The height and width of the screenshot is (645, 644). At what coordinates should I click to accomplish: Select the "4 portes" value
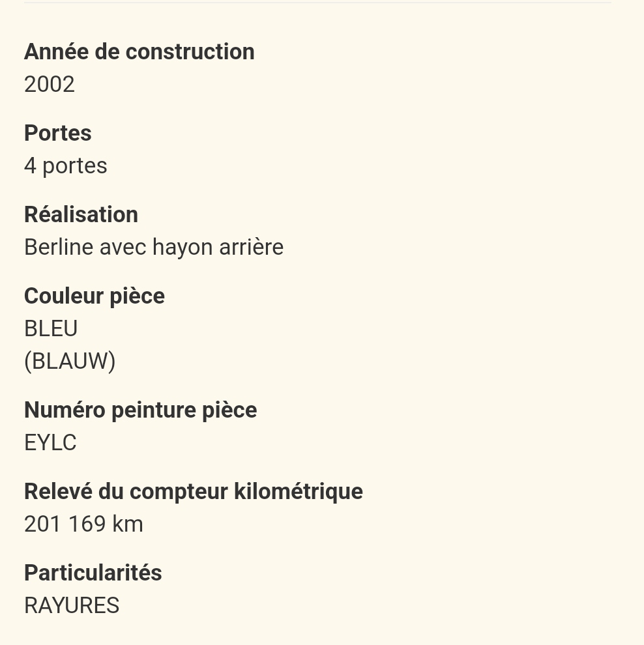point(65,165)
